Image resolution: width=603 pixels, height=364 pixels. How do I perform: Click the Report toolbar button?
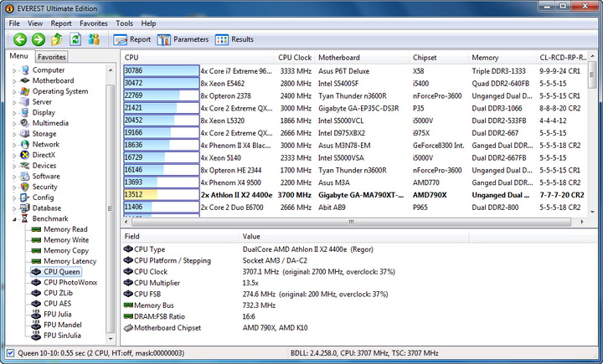click(x=132, y=39)
